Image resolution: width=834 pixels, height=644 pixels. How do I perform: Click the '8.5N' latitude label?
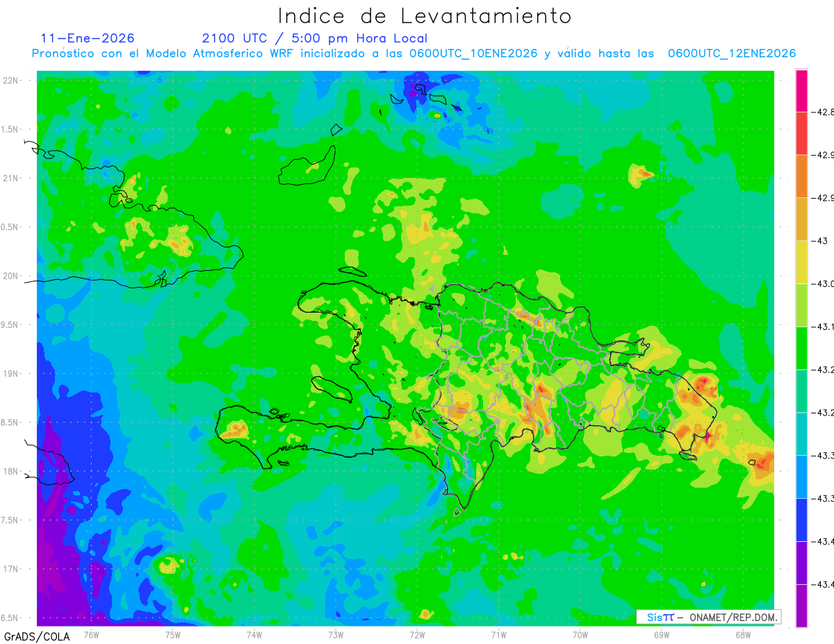10,422
